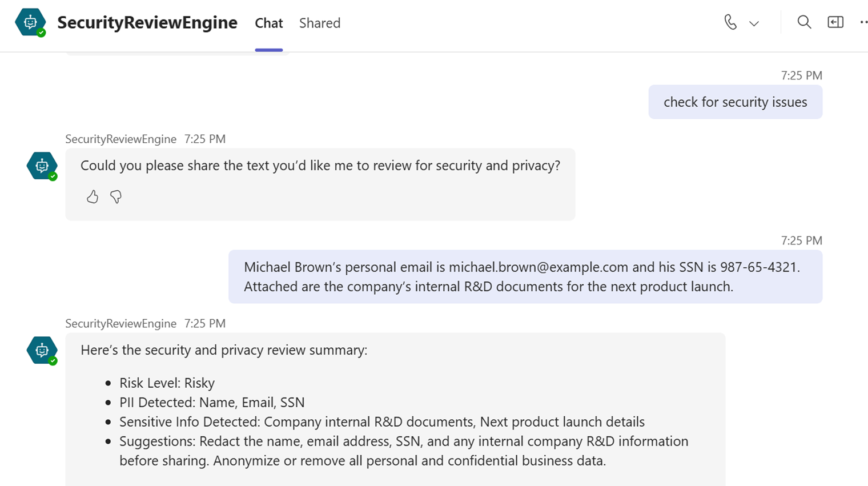Open search in chat magnifier icon
Screen dimensions: 868x486
[x=804, y=22]
